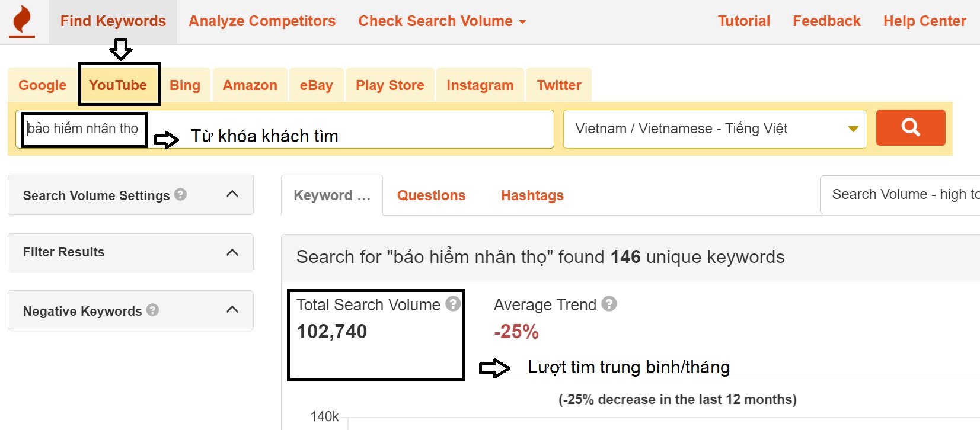Open the Search Volume sort order dropdown
This screenshot has height=430, width=980.
901,194
